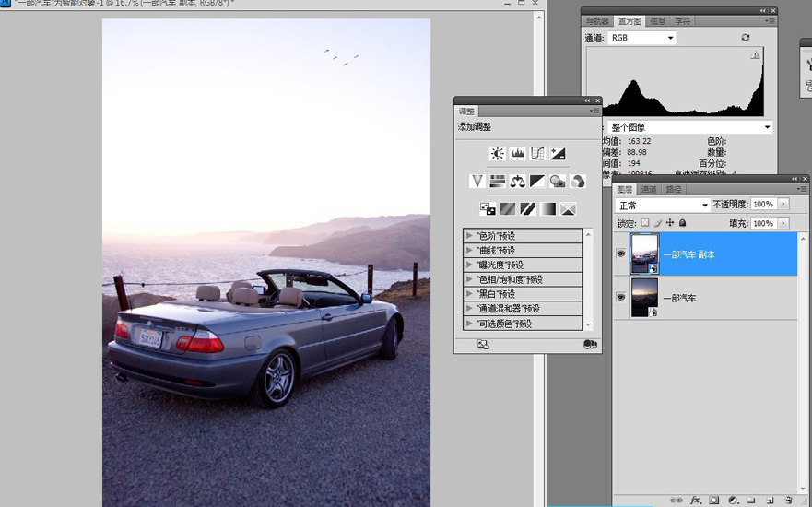Collapse the Adjustments panel with double arrows
812x507 pixels.
click(x=588, y=100)
